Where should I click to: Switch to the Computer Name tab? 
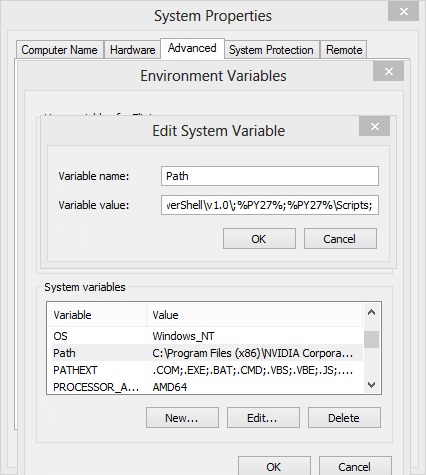[60, 50]
